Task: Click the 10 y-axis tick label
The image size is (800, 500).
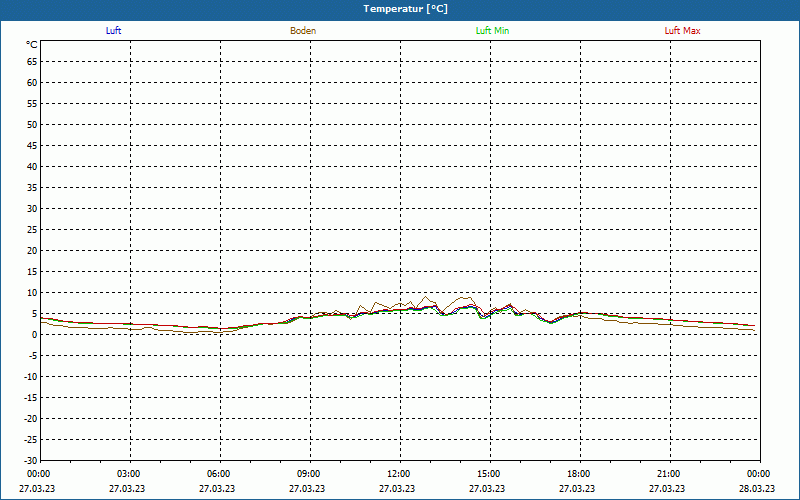Action: coord(32,293)
